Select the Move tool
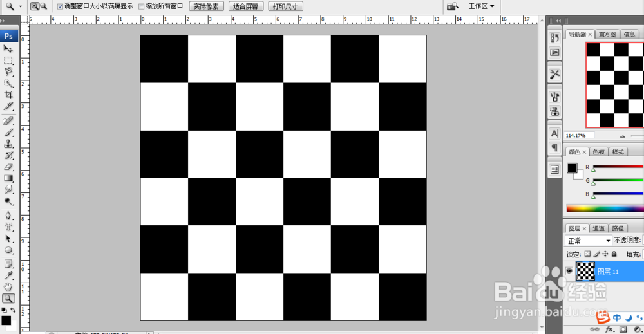Image resolution: width=644 pixels, height=334 pixels. (8, 49)
